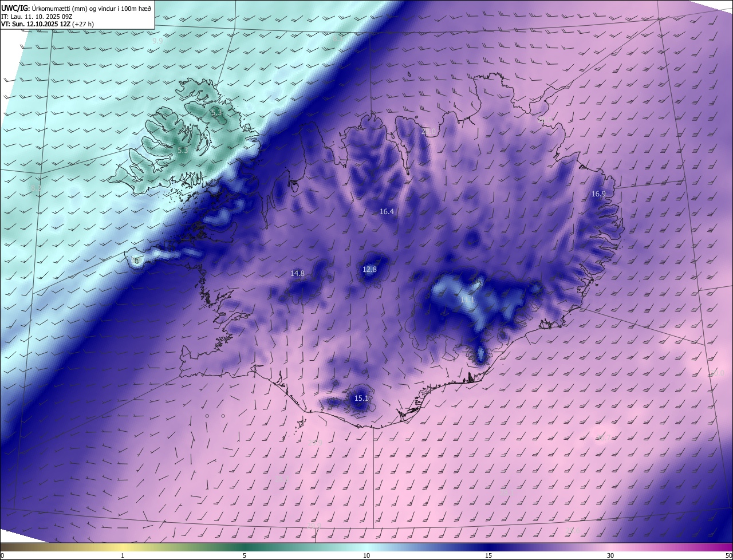Click the map title 'UWC/IG: Úrkomumætti (mm) og vindur'

click(76, 8)
